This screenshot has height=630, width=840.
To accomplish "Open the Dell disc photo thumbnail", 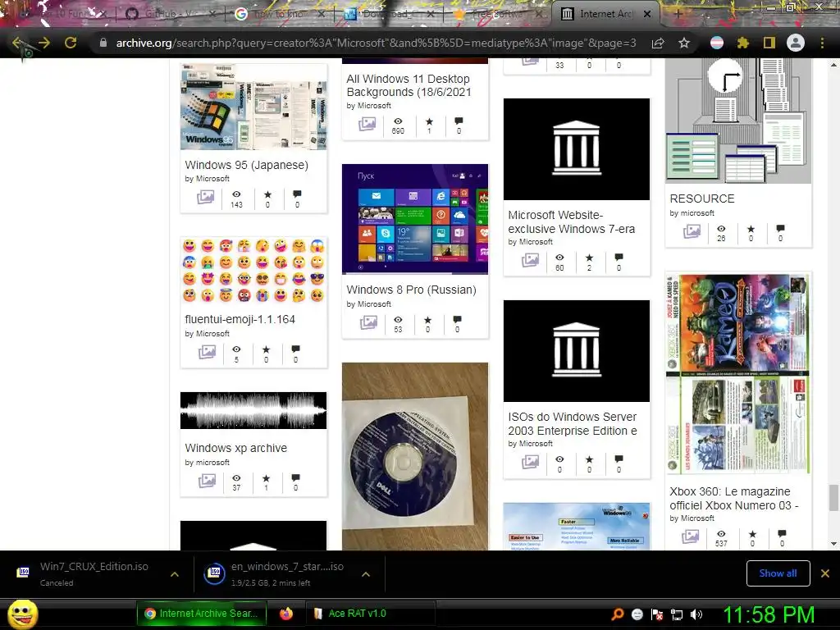I will [414, 456].
